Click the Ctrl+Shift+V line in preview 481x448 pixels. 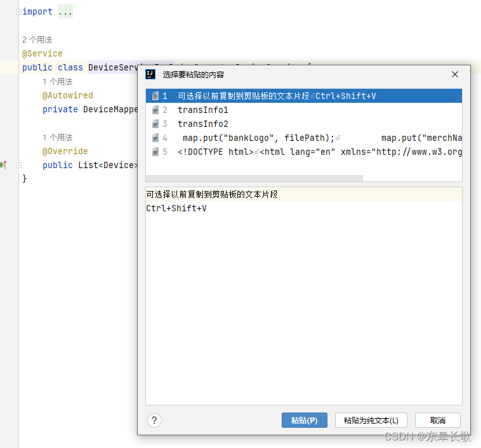point(176,208)
